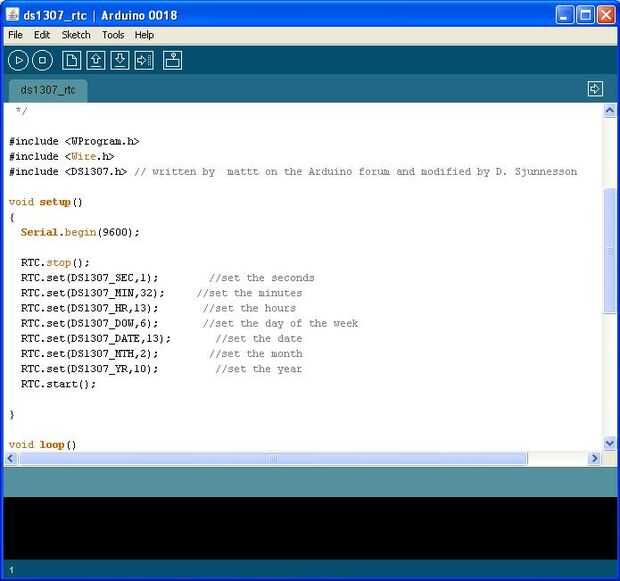Click 'RTC.set(DS1307_SEC,1);' code
The width and height of the screenshot is (620, 581).
click(89, 278)
